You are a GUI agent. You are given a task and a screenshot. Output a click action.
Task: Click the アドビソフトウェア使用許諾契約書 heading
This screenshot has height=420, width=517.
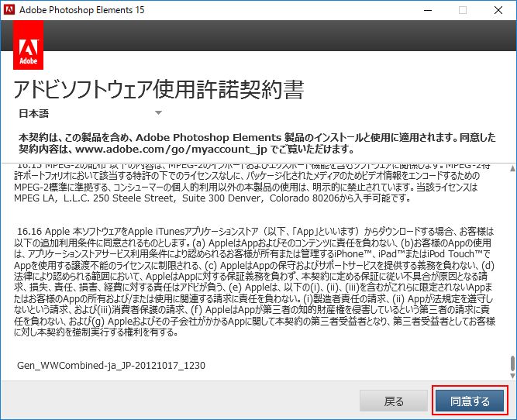pyautogui.click(x=159, y=89)
